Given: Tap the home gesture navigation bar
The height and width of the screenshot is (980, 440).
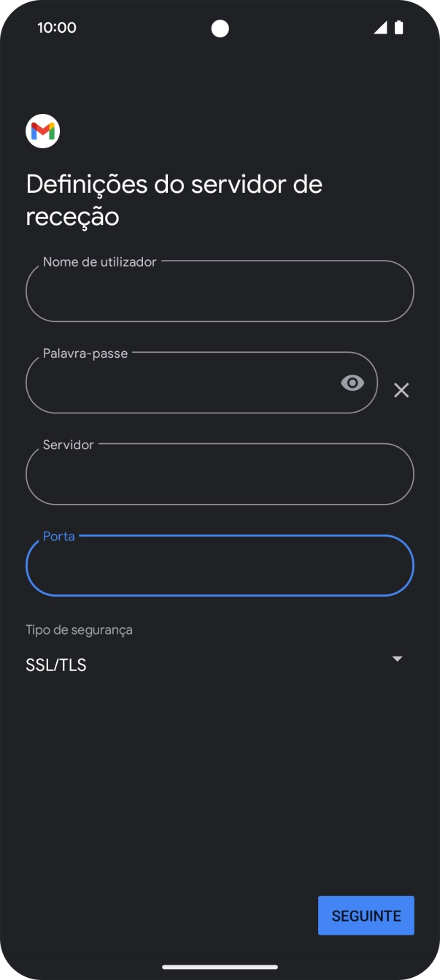Looking at the screenshot, I should (220, 967).
